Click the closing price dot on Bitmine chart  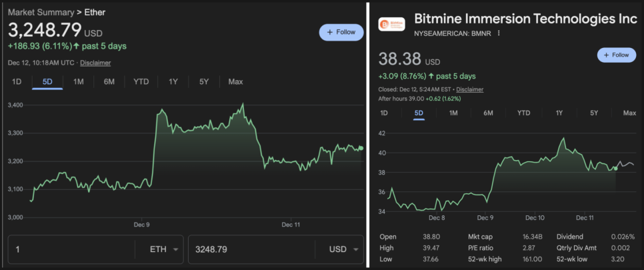(x=615, y=168)
